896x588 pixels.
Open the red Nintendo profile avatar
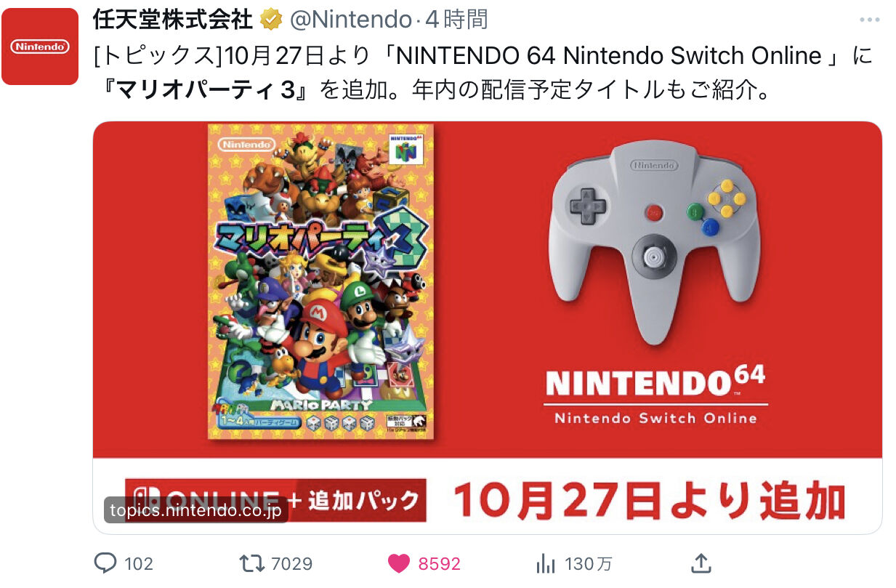point(40,47)
